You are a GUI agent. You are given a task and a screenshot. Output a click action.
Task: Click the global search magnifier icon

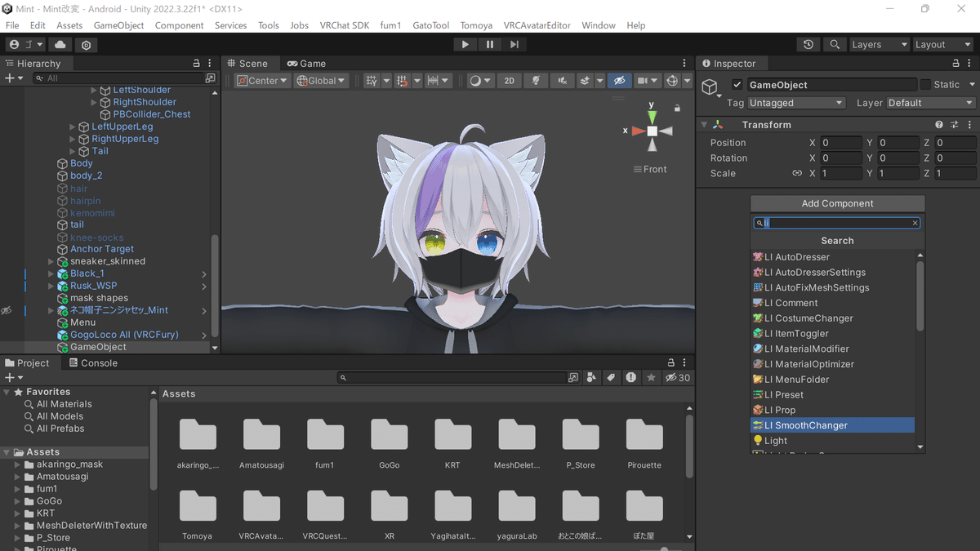[834, 45]
